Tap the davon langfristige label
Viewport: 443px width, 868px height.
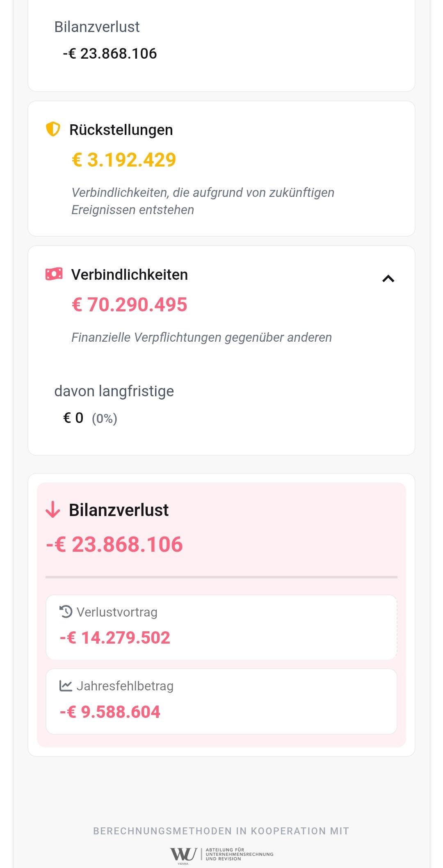[x=114, y=391]
